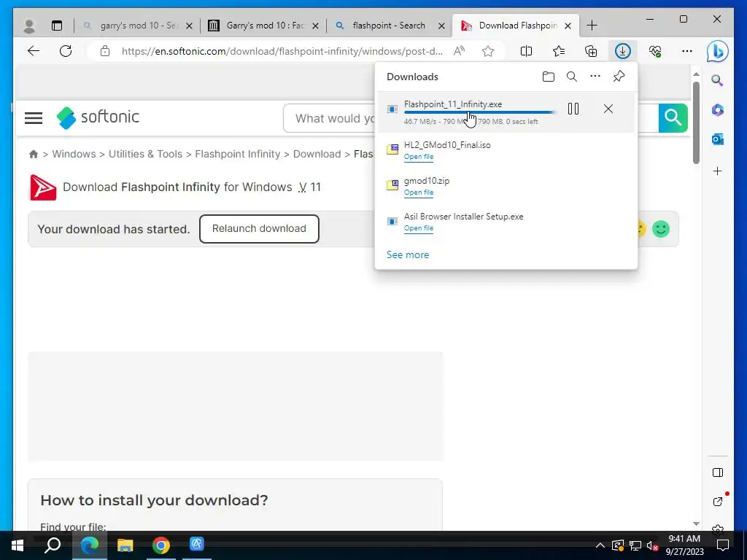
Task: Toggle the Downloads toolbar button
Action: click(623, 51)
